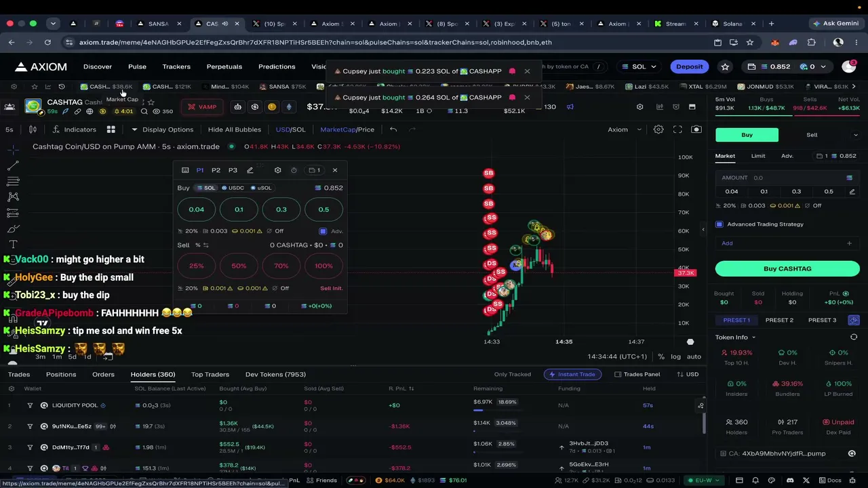Filter by the 9u1NKu...Ee5z wallet funnel icon
This screenshot has height=488, width=868.
point(30,426)
